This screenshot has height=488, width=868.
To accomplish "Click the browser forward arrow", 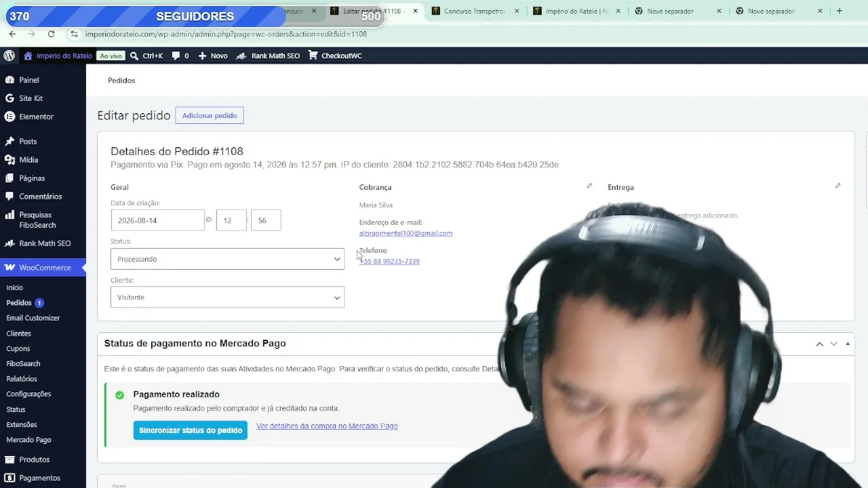I will pos(31,34).
